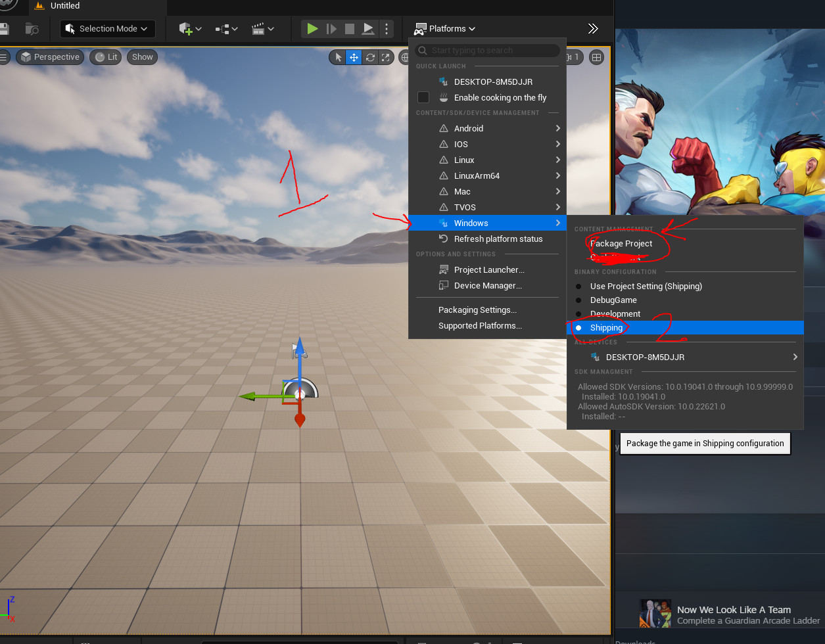Image resolution: width=825 pixels, height=644 pixels.
Task: Click the save icon in the toolbar
Action: point(4,29)
